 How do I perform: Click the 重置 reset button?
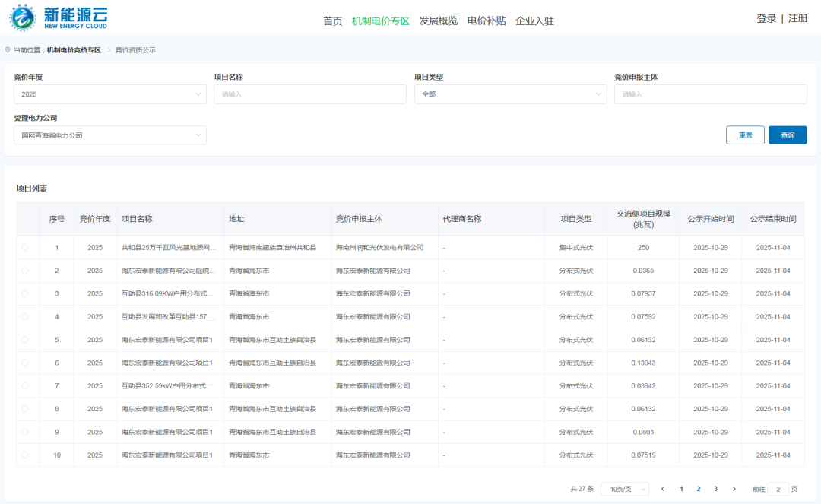click(745, 135)
